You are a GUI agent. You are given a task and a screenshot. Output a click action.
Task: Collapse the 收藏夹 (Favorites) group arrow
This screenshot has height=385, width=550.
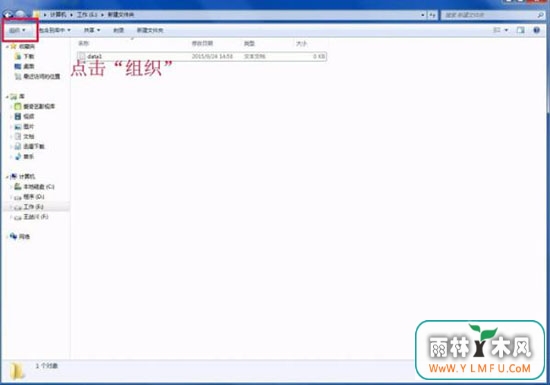[x=7, y=46]
